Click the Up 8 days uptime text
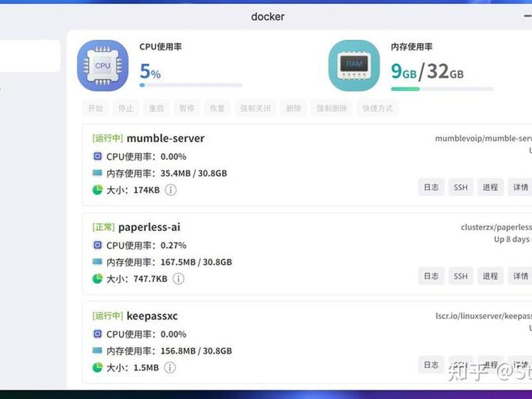Viewport: 532px width, 399px height. [513, 239]
